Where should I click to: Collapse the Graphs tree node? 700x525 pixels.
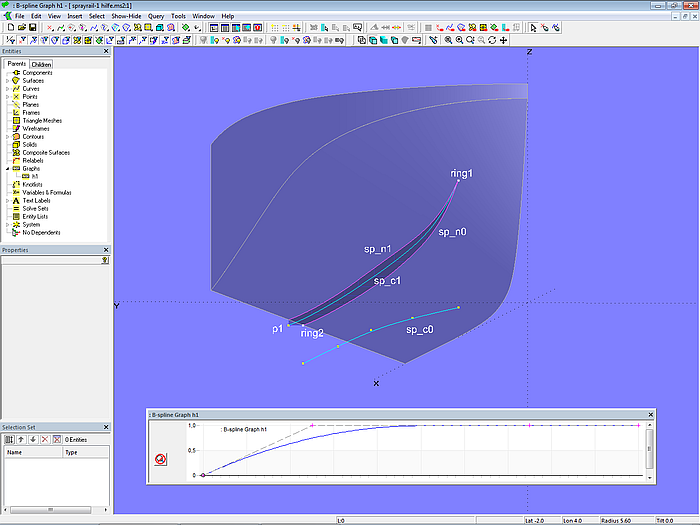[x=7, y=169]
